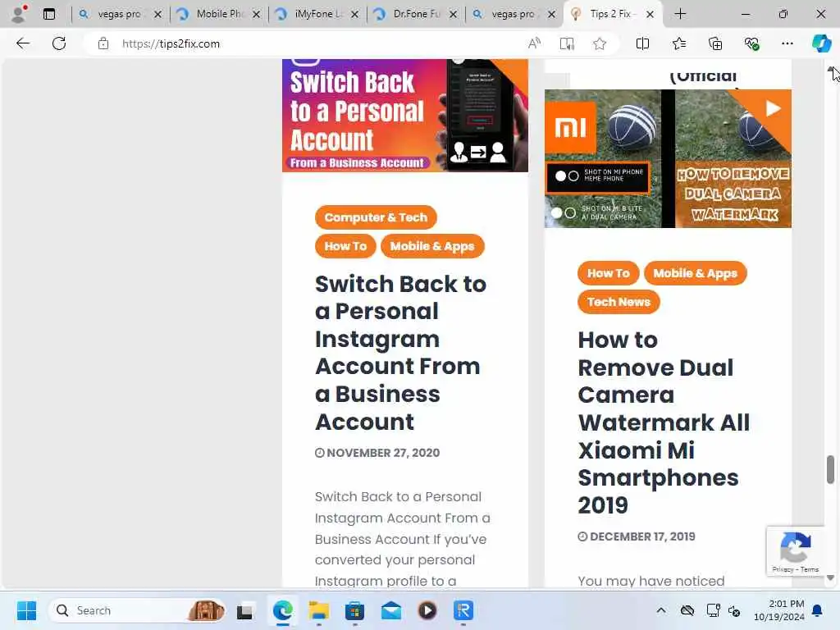The width and height of the screenshot is (840, 630).
Task: Open Mobile & Apps tag on Xiaomi article
Action: [695, 273]
